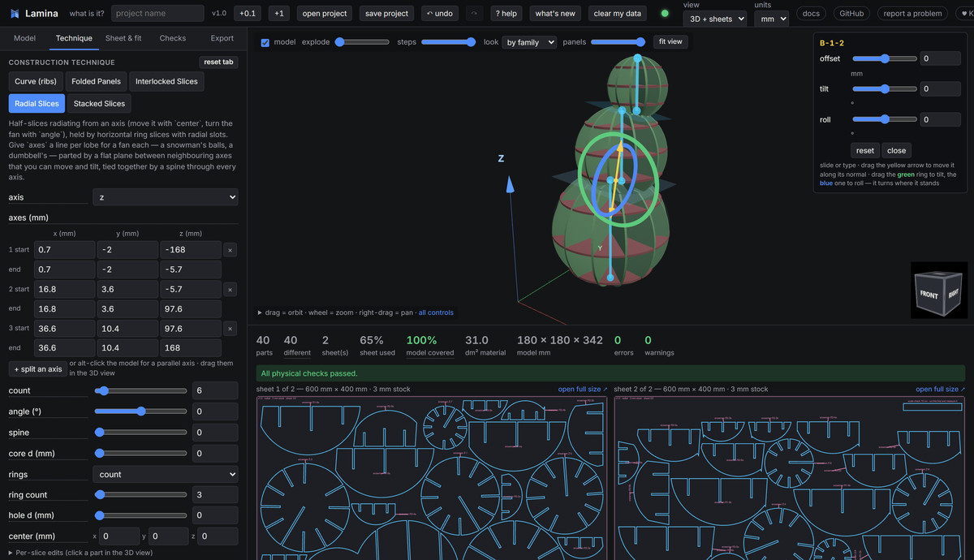Viewport: 974px width, 560px height.
Task: Click the open project button
Action: point(325,14)
